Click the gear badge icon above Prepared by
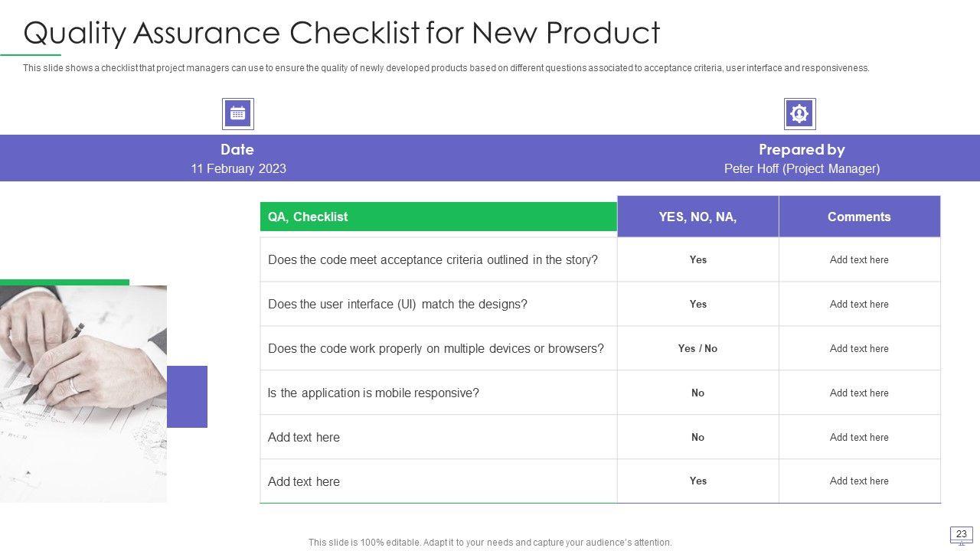Viewport: 980px width, 551px height. (799, 114)
